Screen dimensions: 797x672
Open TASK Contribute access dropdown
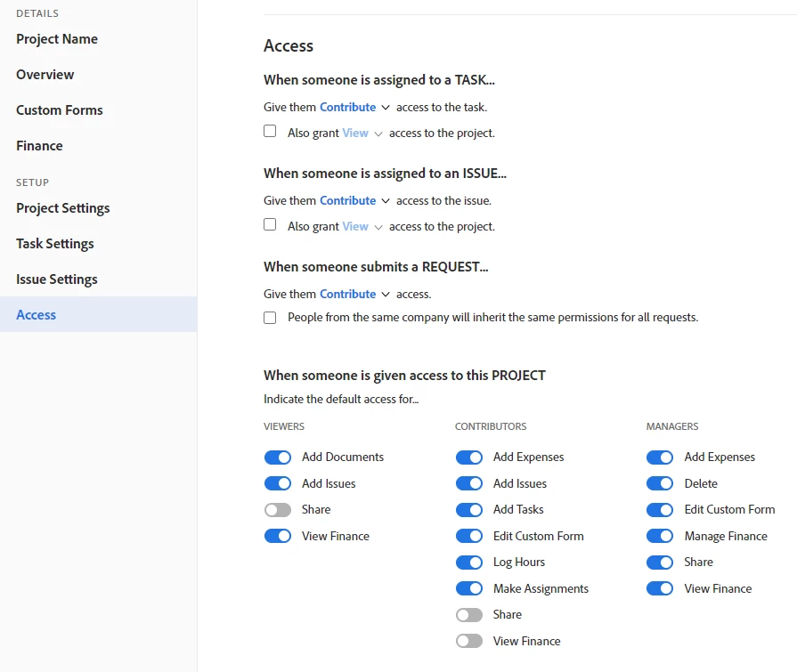[354, 107]
